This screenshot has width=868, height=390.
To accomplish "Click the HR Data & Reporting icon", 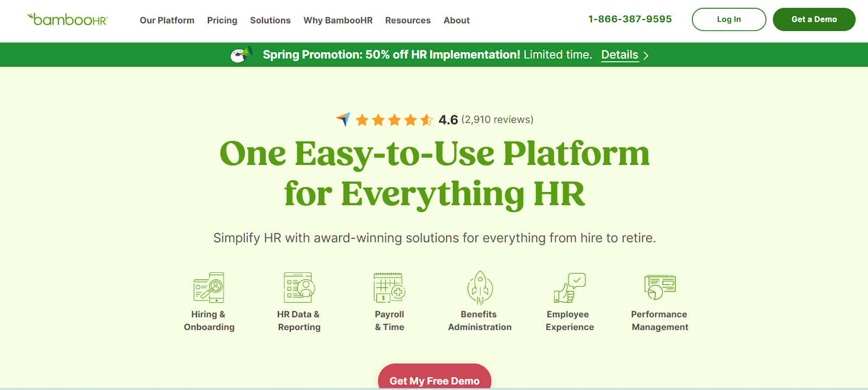I will tap(299, 287).
